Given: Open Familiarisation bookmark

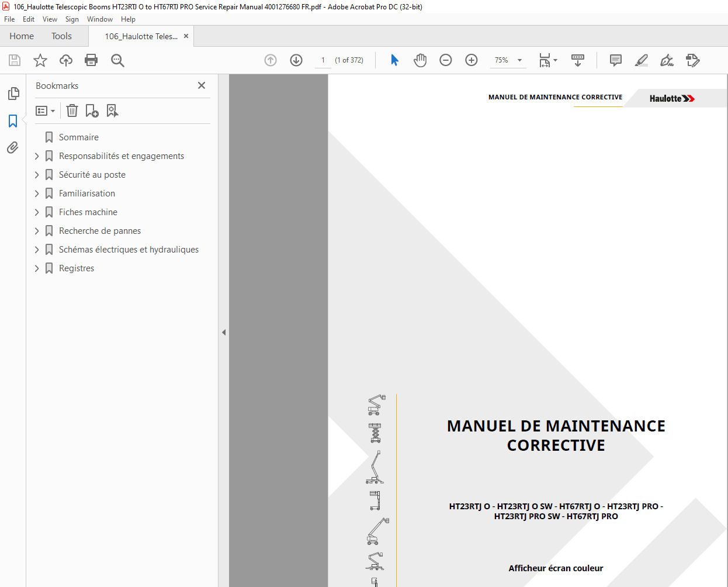Looking at the screenshot, I should coord(87,194).
